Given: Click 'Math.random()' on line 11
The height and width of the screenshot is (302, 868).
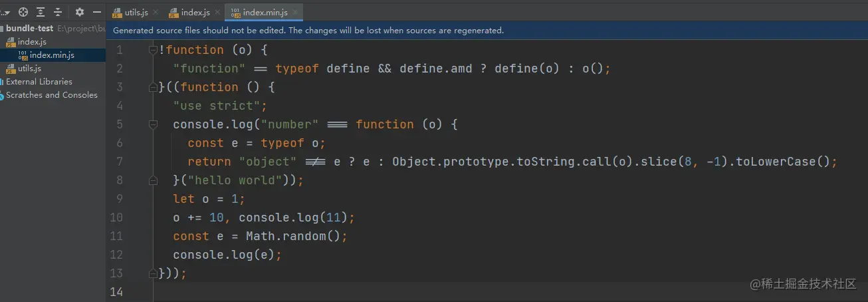Looking at the screenshot, I should point(293,235).
